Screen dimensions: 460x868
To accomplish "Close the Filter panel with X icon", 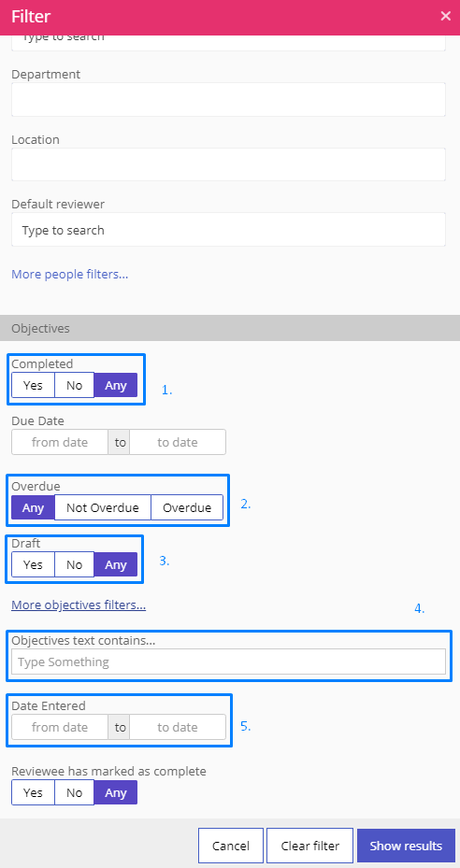I will click(x=446, y=16).
